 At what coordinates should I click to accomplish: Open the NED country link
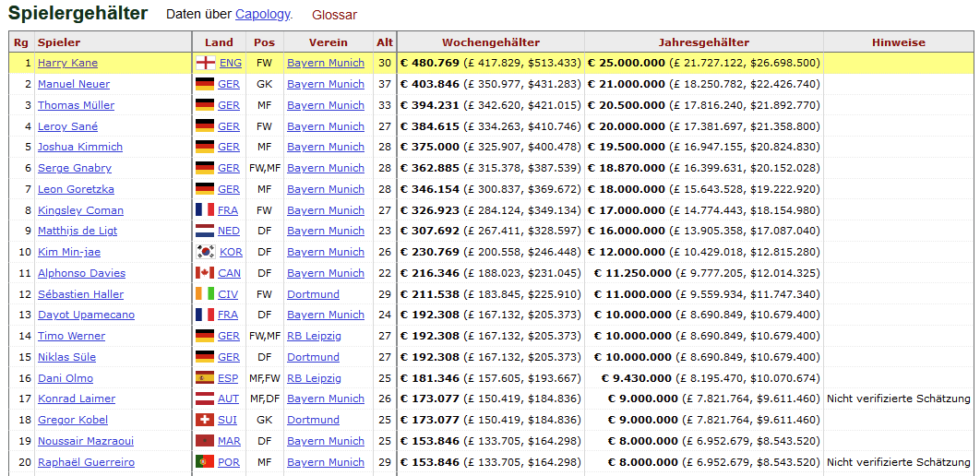pos(229,232)
